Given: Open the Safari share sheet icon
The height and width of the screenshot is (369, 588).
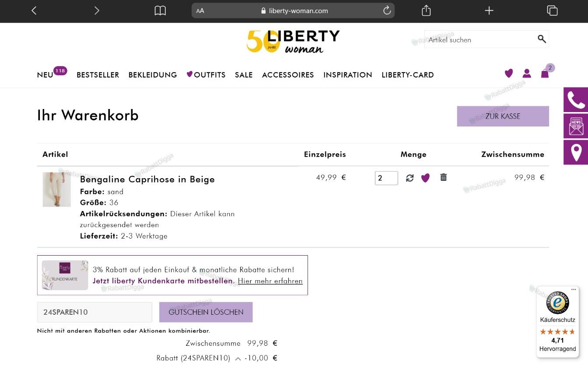Looking at the screenshot, I should point(426,11).
